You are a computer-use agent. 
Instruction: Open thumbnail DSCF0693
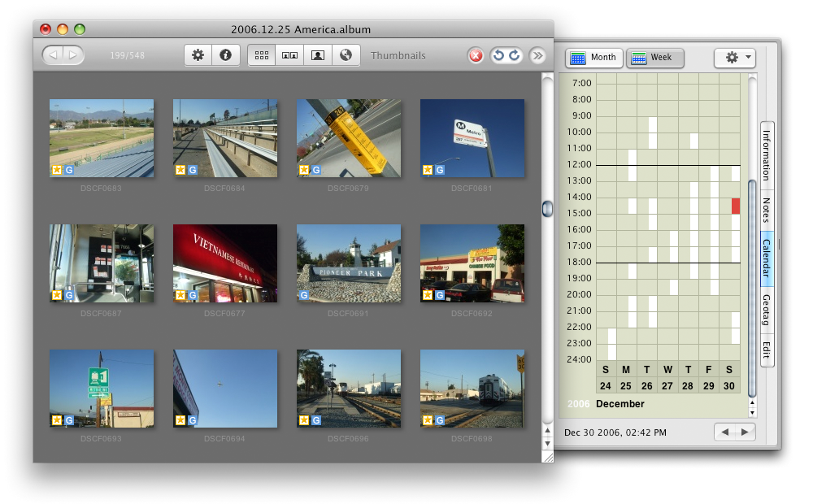pyautogui.click(x=102, y=389)
